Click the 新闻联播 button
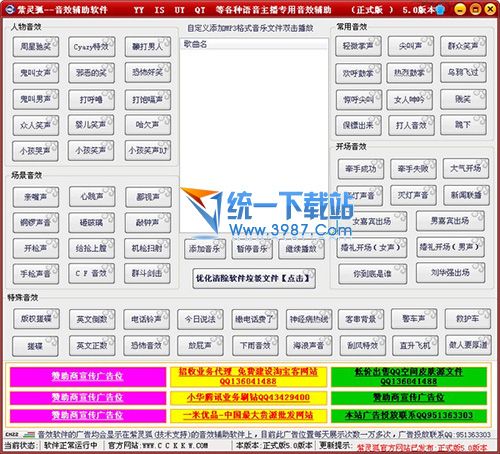 coord(466,195)
